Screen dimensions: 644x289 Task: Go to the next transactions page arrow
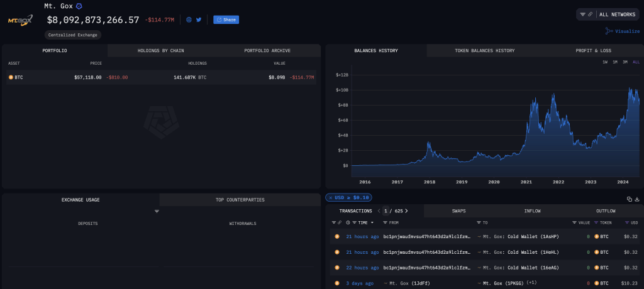407,211
